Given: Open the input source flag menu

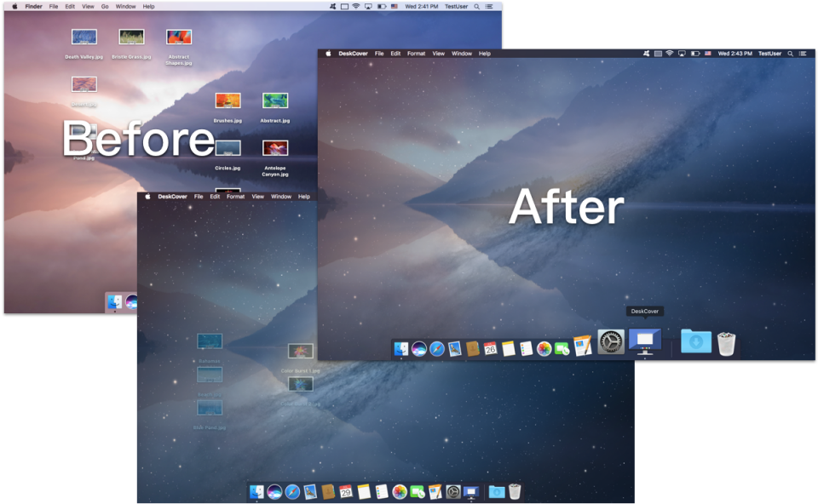Looking at the screenshot, I should [x=708, y=53].
